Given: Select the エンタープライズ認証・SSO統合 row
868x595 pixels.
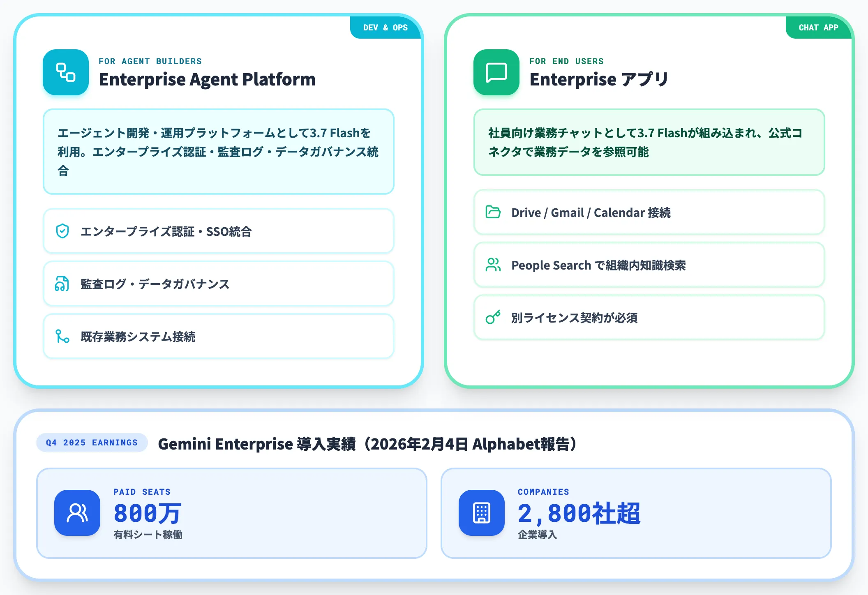Looking at the screenshot, I should click(x=219, y=231).
